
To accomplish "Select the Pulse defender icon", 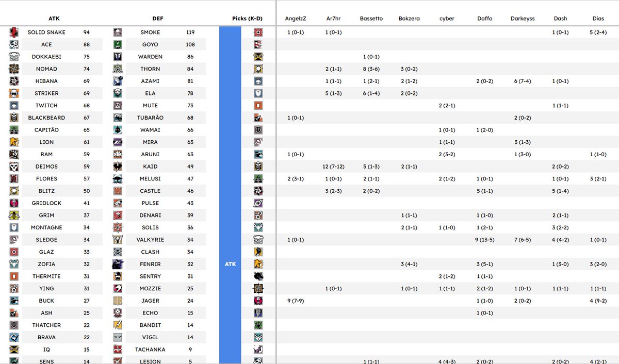I will tap(118, 203).
